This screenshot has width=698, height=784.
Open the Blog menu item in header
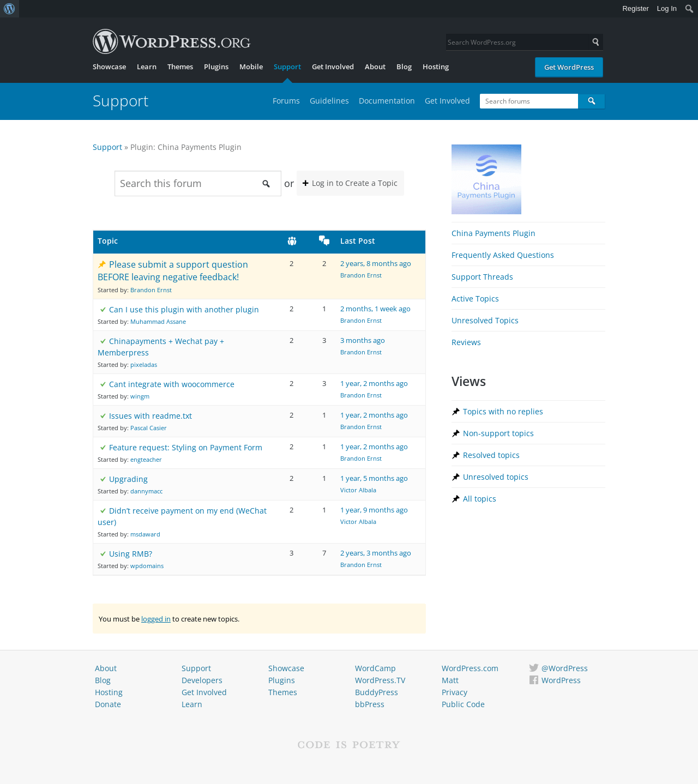404,67
